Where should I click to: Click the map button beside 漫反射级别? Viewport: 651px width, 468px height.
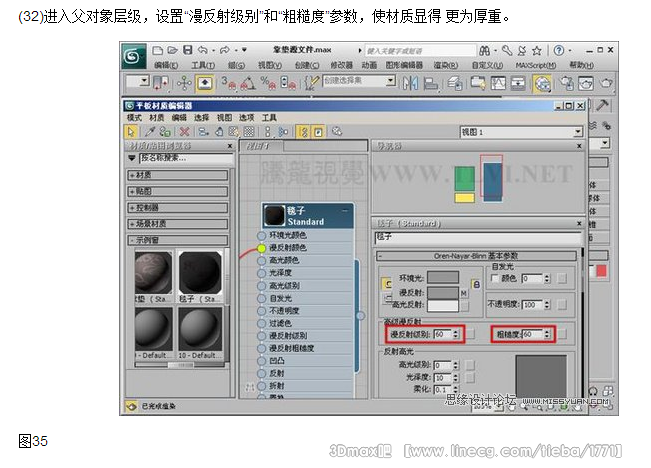pyautogui.click(x=471, y=333)
